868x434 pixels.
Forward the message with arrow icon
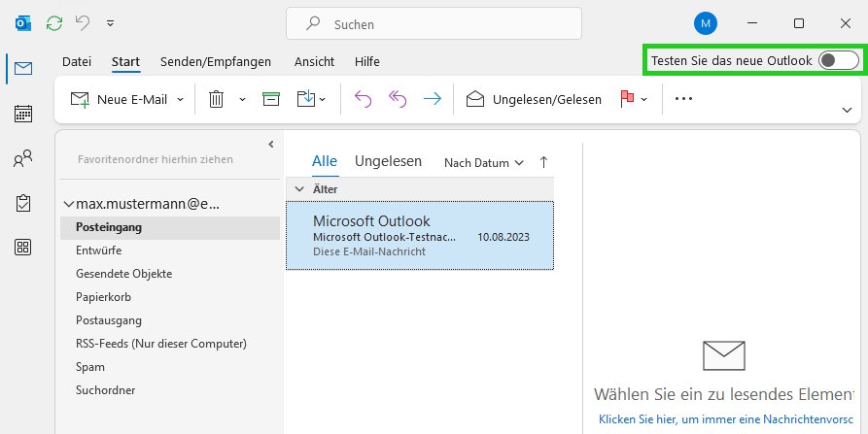[433, 99]
